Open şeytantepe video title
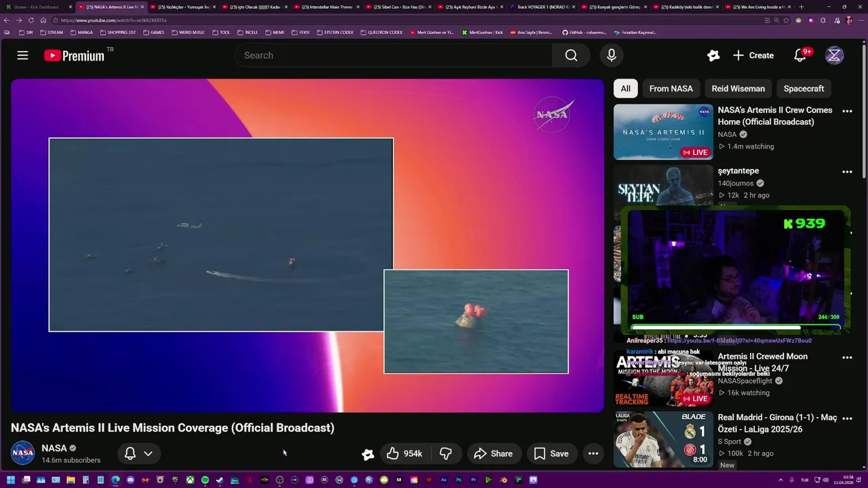 (x=738, y=171)
